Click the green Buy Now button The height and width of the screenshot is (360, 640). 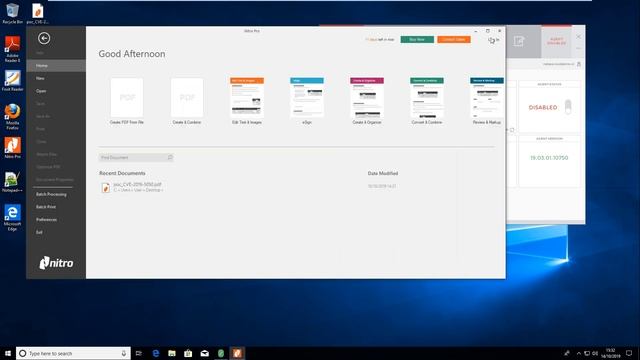tap(417, 40)
